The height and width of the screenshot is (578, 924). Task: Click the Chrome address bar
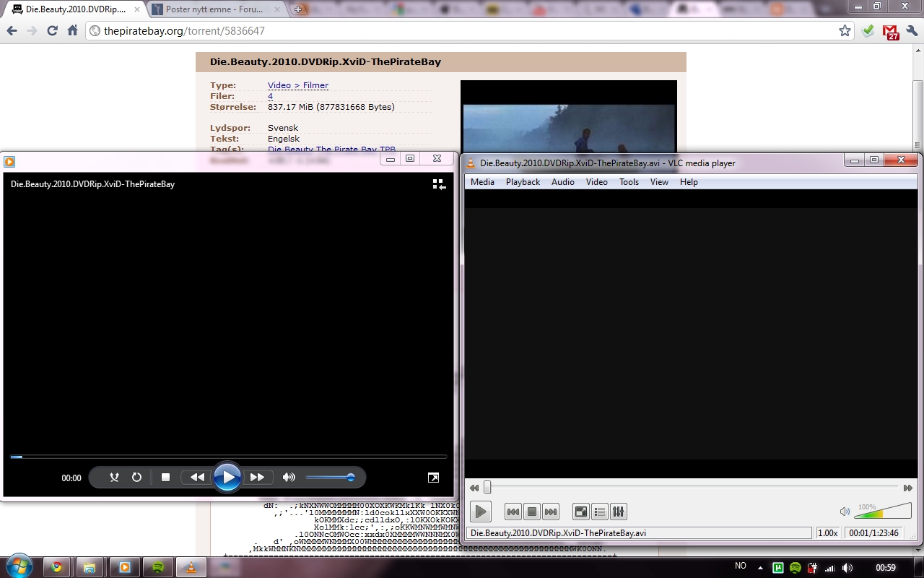click(471, 31)
